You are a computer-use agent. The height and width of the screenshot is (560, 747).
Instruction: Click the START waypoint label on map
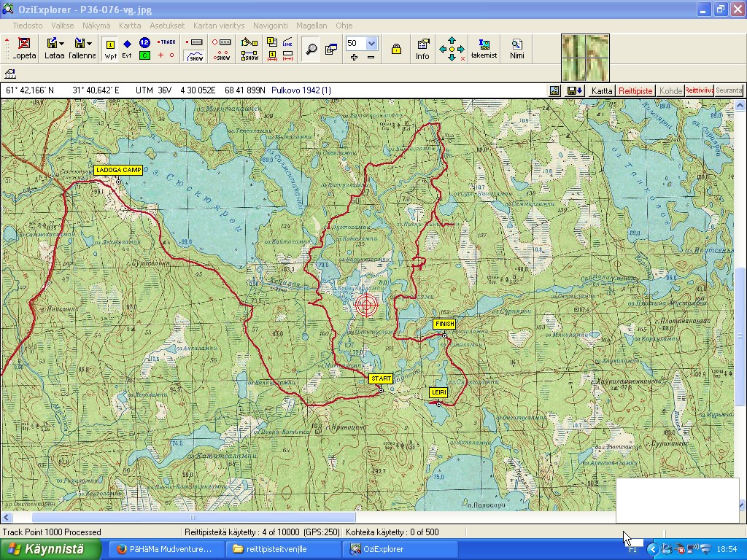tap(381, 378)
